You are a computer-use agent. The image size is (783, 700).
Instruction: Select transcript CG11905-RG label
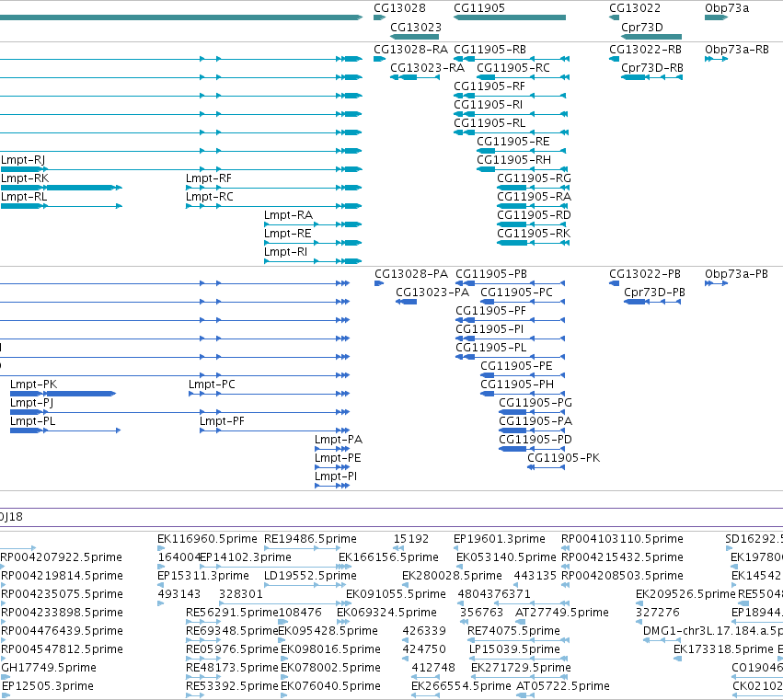tap(534, 178)
